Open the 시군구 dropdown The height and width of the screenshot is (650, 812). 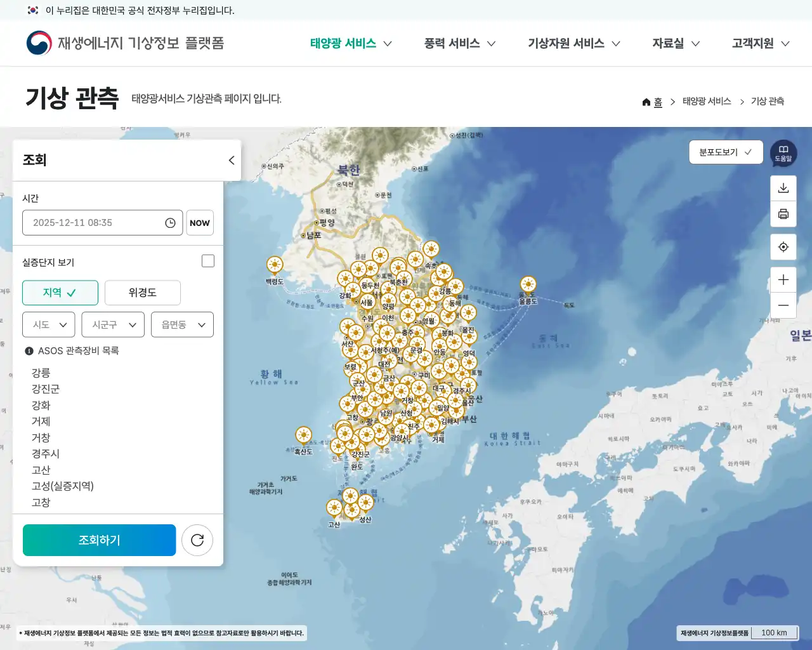point(113,324)
